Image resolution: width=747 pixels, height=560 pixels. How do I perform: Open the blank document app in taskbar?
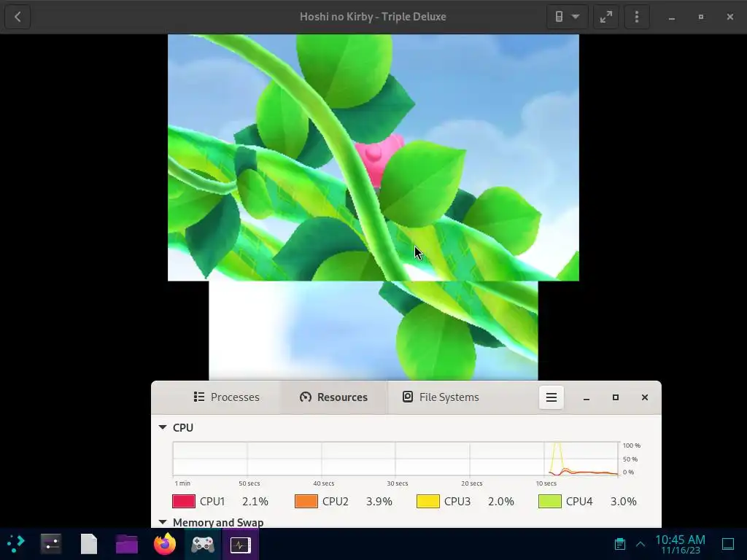pyautogui.click(x=88, y=544)
